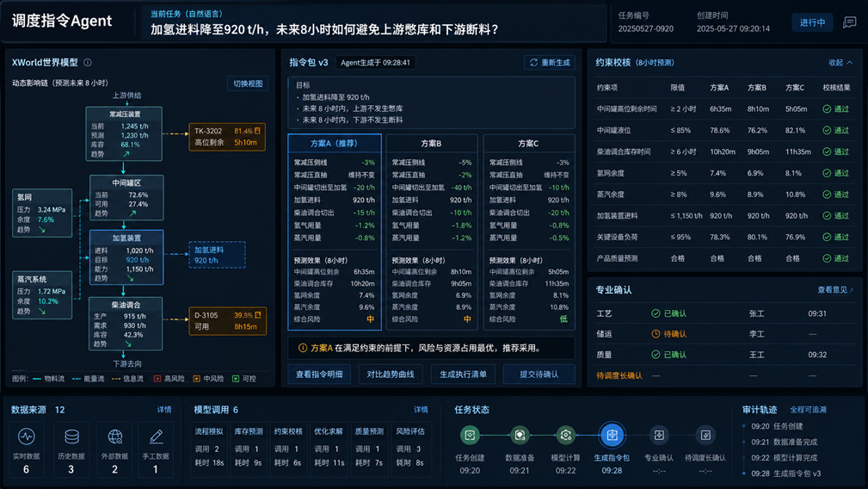Click the warning icon before 方案A recommendation
Screen dimensions: 868x489
(x=303, y=348)
